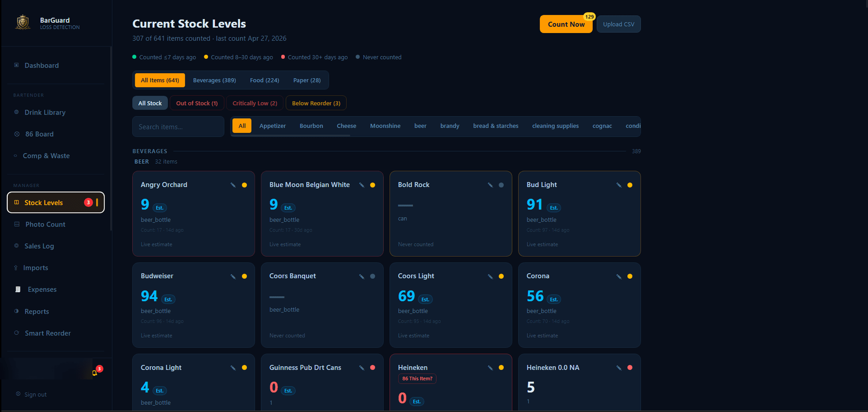Switch to Beverages (389) tab
868x412 pixels.
coord(214,81)
